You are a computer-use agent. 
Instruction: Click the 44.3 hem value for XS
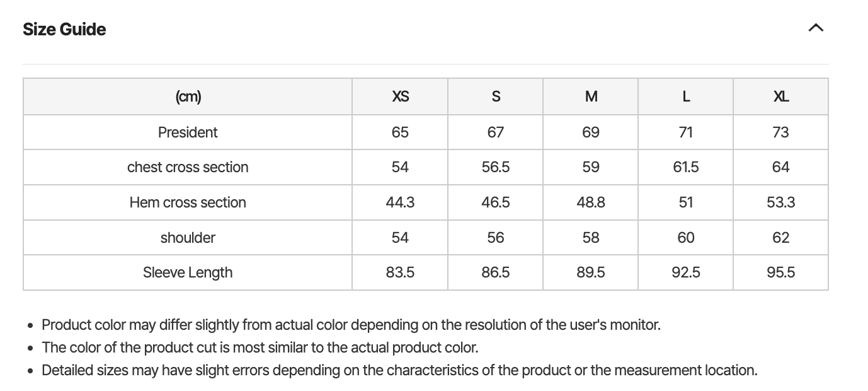click(x=400, y=202)
